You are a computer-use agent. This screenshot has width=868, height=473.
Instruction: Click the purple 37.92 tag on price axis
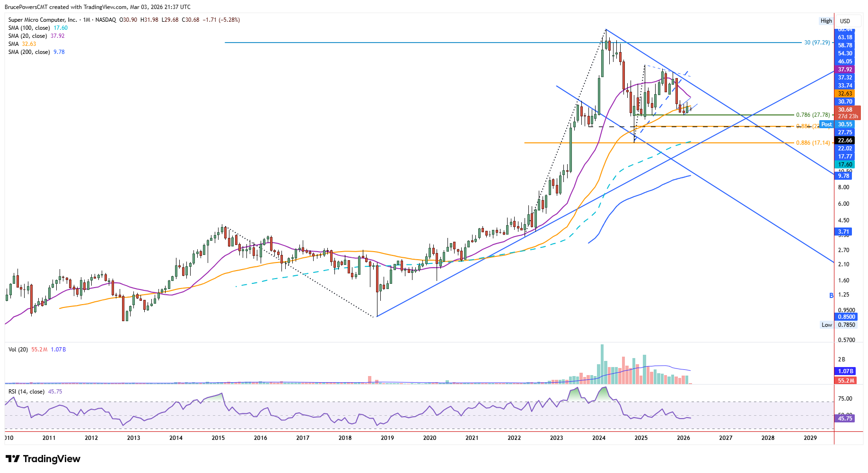coord(845,70)
